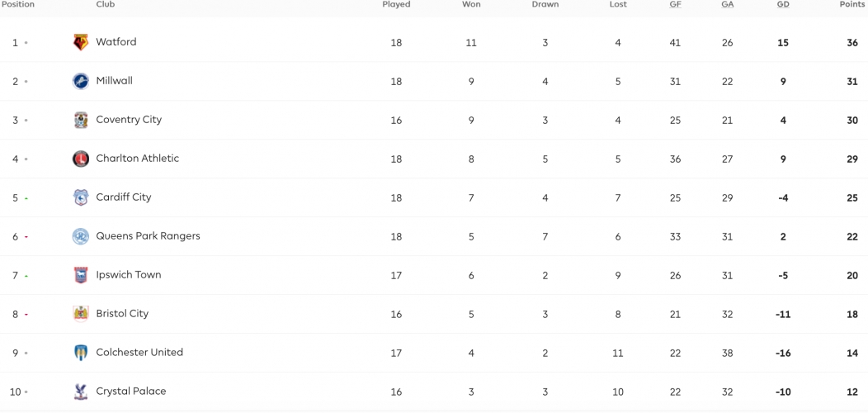
Task: Click the red down-movement indicator beside Bristol City
Action: [x=26, y=315]
